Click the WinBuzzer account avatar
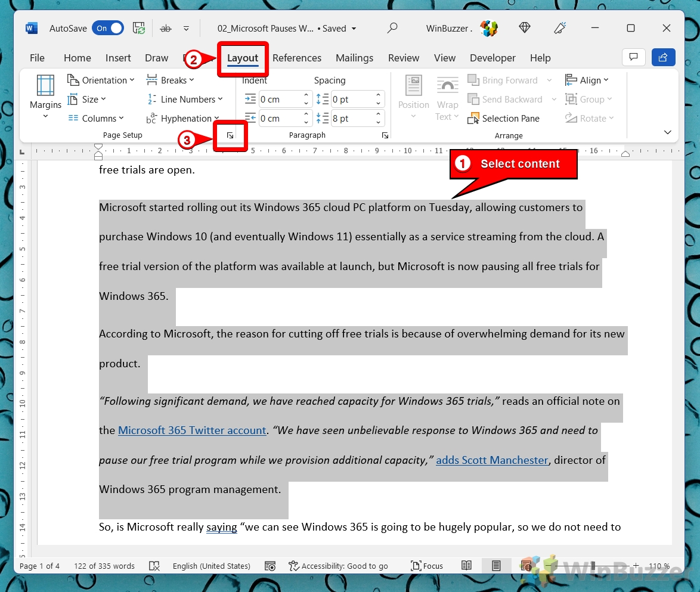Image resolution: width=700 pixels, height=592 pixels. point(489,28)
